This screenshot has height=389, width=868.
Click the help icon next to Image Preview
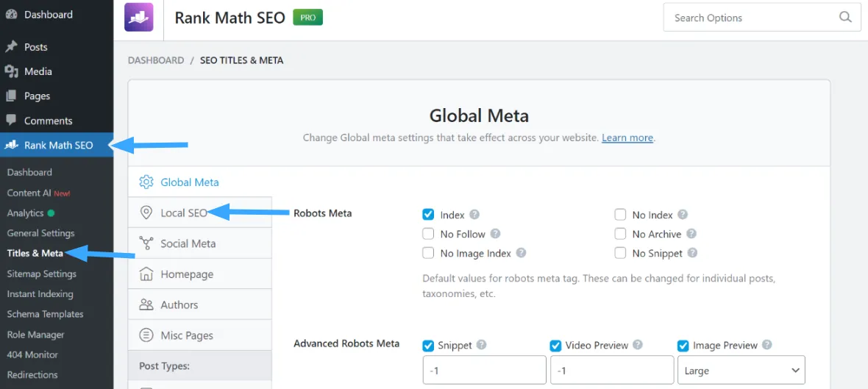click(x=766, y=345)
